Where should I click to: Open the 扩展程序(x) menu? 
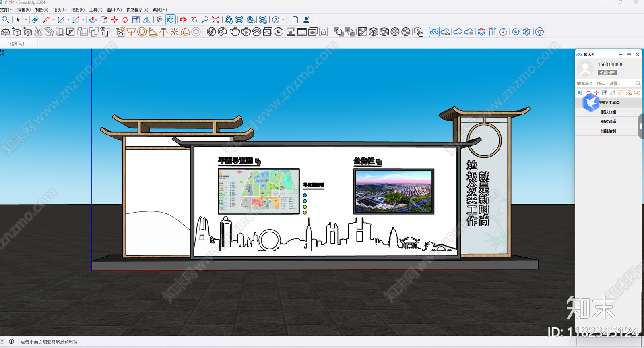(x=137, y=10)
